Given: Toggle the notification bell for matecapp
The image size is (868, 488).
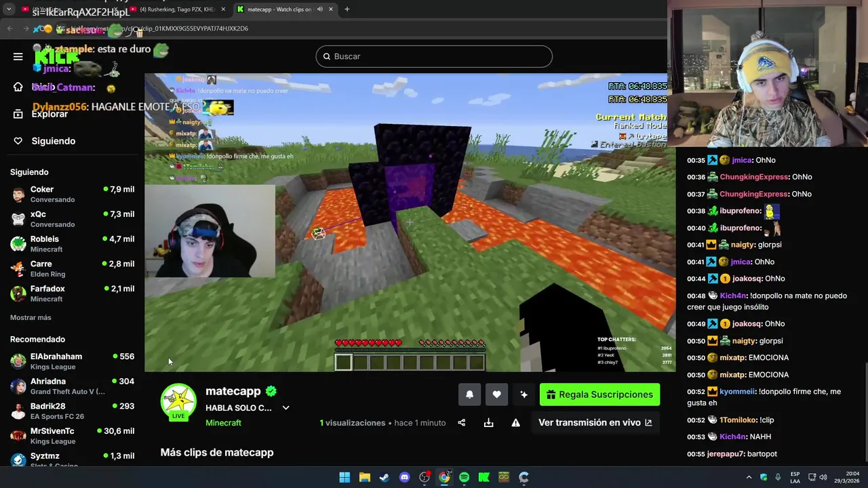Looking at the screenshot, I should [x=469, y=394].
